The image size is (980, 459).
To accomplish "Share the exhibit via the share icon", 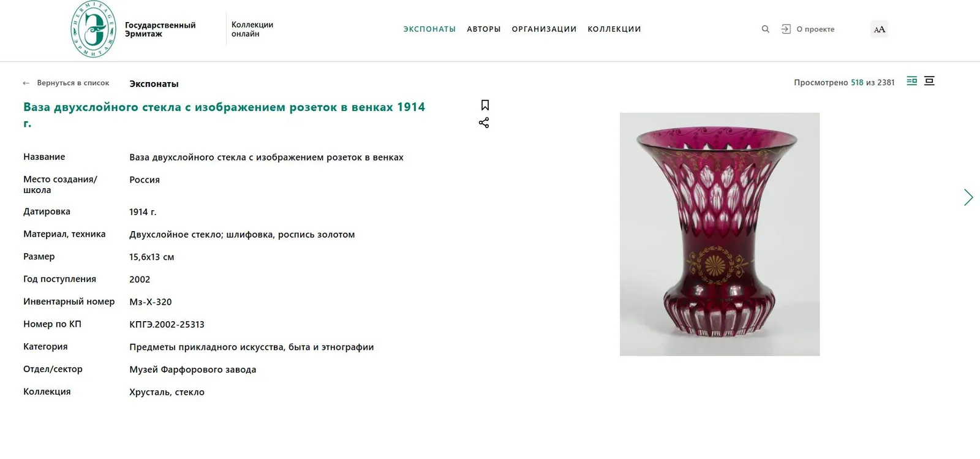I will (484, 123).
